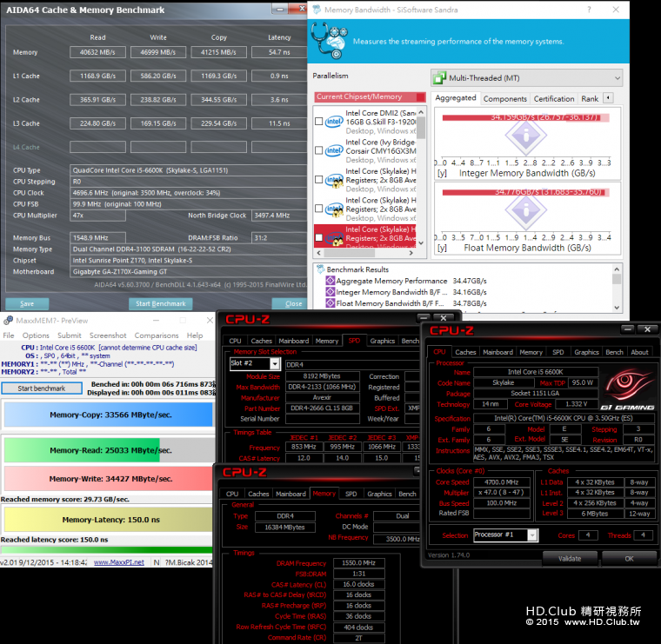Open the Processor #1 selection dropdown
This screenshot has width=661, height=644.
coord(506,534)
